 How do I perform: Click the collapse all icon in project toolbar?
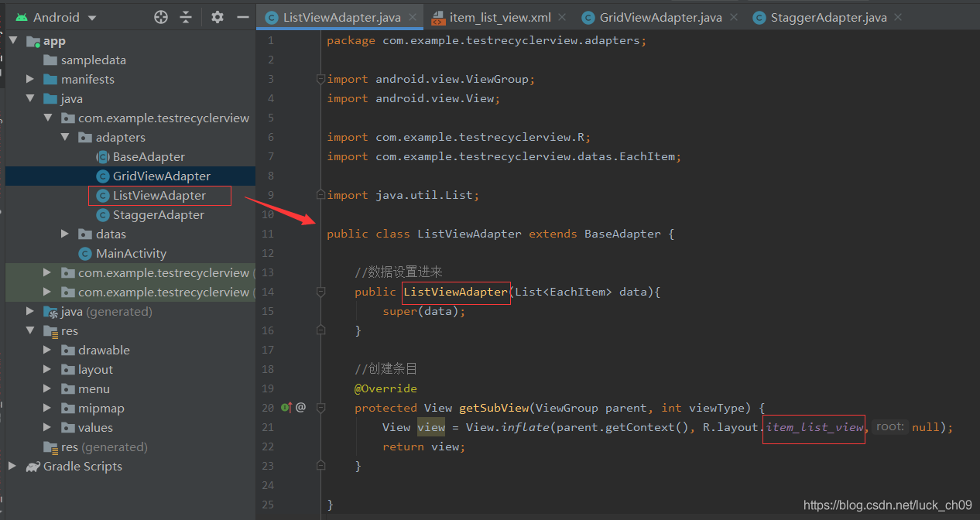tap(186, 17)
